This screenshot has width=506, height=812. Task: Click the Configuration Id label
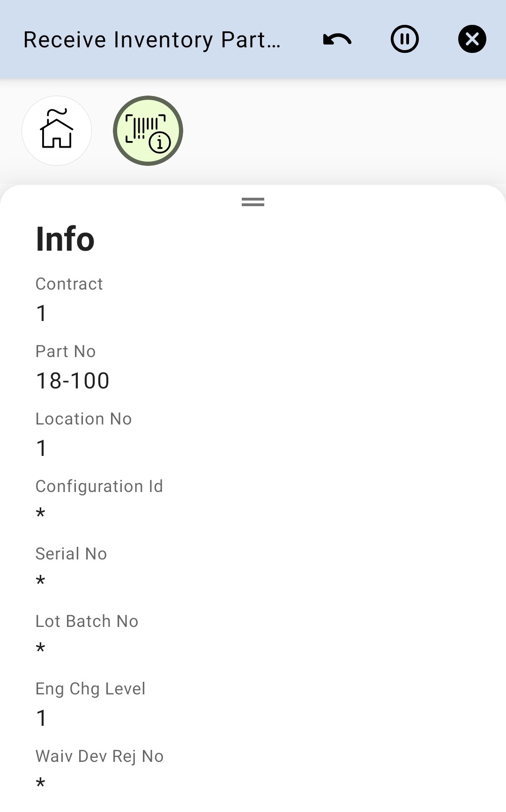pos(99,486)
